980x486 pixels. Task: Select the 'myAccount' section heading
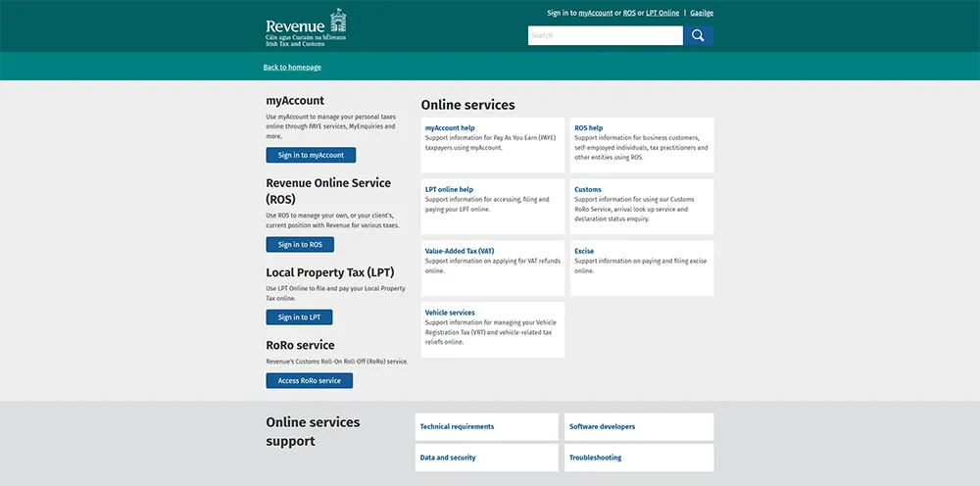pyautogui.click(x=295, y=101)
